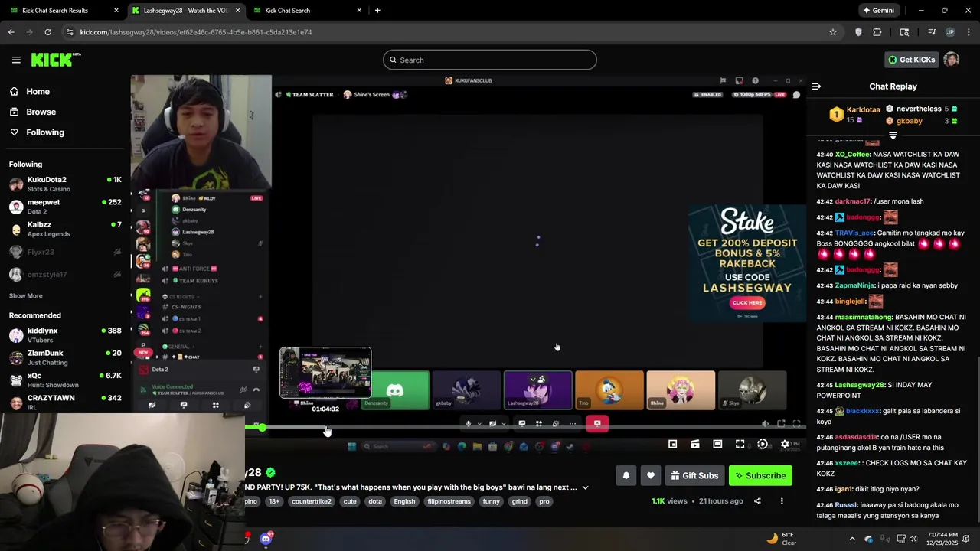Screen dimensions: 980x551
Task: Click the Gift Subs button
Action: [694, 476]
